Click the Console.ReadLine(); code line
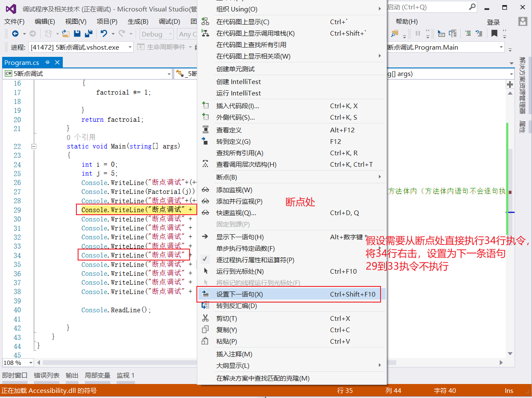Screen dimensions: 532x398 (116, 310)
